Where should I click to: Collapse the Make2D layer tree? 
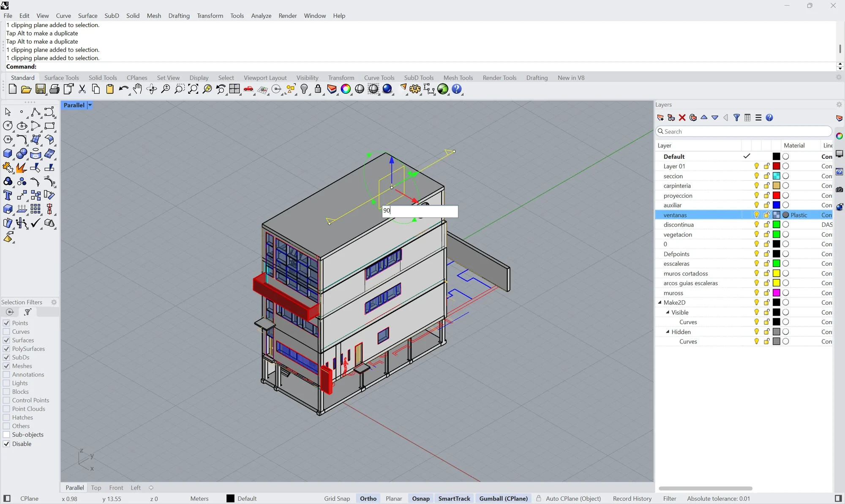[660, 302]
